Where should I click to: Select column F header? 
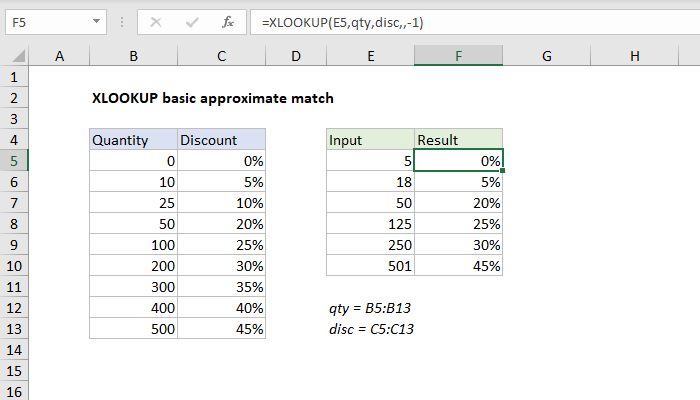point(458,56)
